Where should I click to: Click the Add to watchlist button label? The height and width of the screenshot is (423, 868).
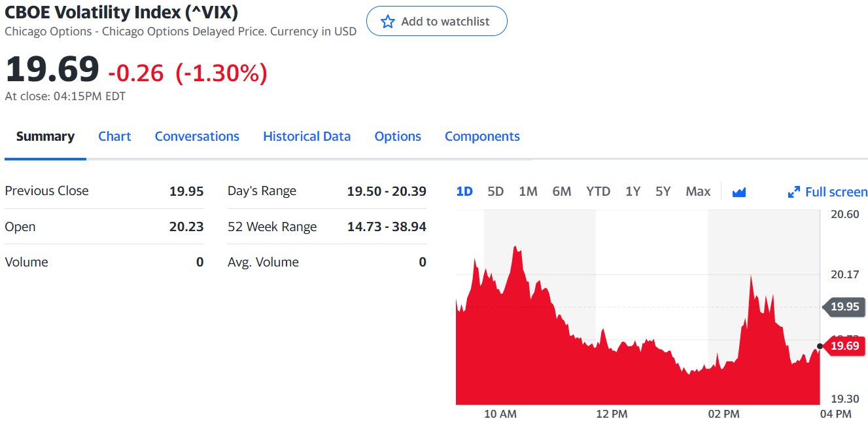[x=445, y=22]
